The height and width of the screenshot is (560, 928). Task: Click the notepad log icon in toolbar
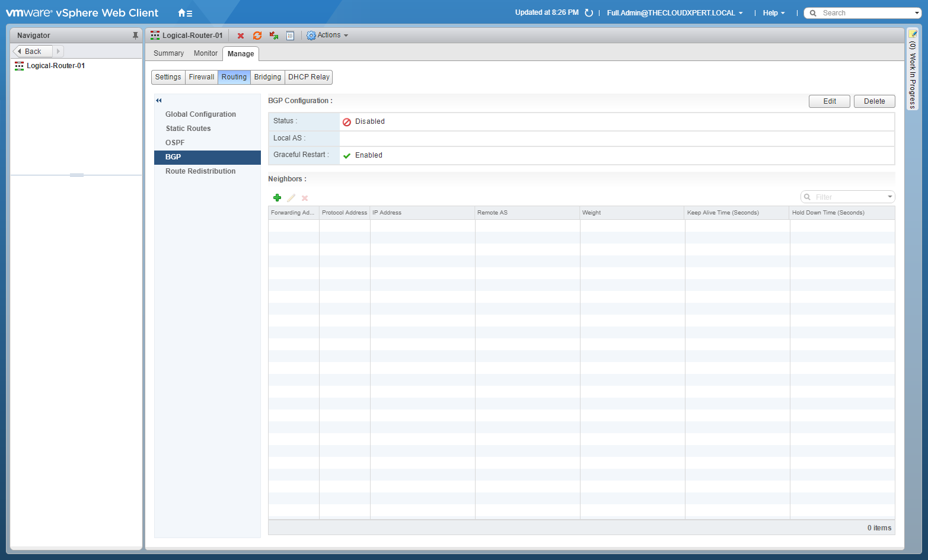(291, 36)
